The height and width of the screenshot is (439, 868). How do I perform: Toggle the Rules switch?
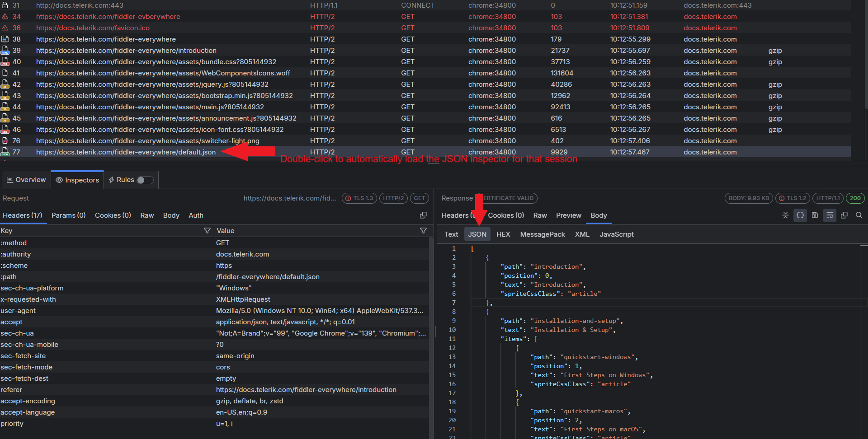(x=145, y=180)
